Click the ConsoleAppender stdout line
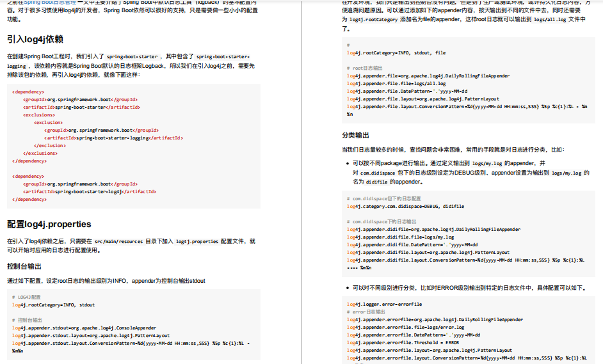 point(84,328)
